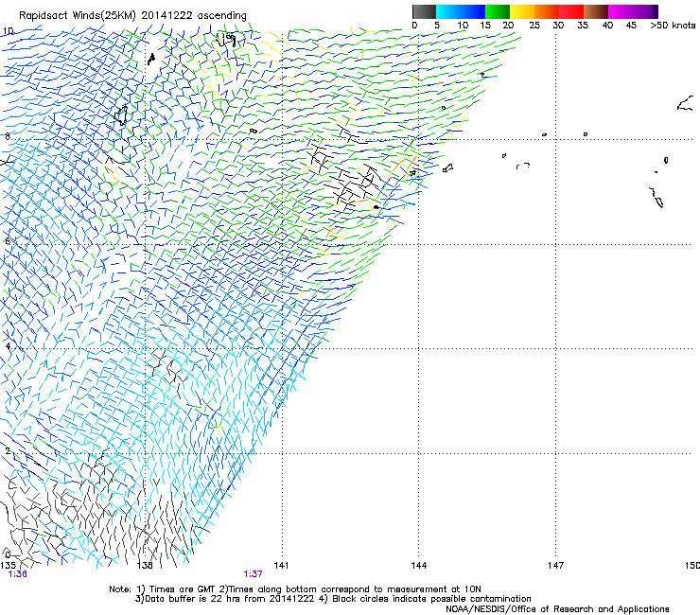The image size is (700, 615).
Task: Click the purple time stamp '1:38'
Action: pos(17,574)
